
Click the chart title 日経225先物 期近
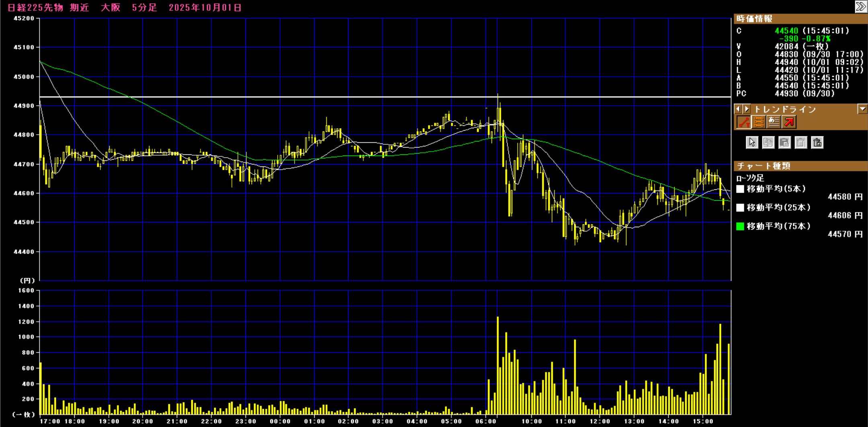tap(48, 8)
